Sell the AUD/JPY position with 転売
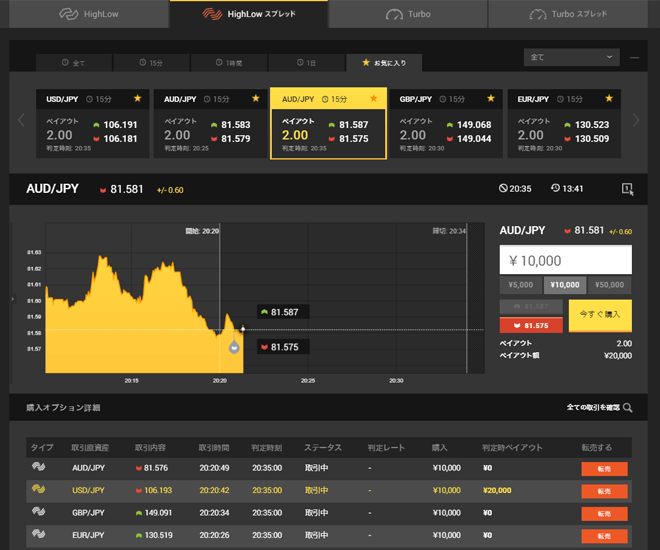This screenshot has height=550, width=660. pos(604,468)
